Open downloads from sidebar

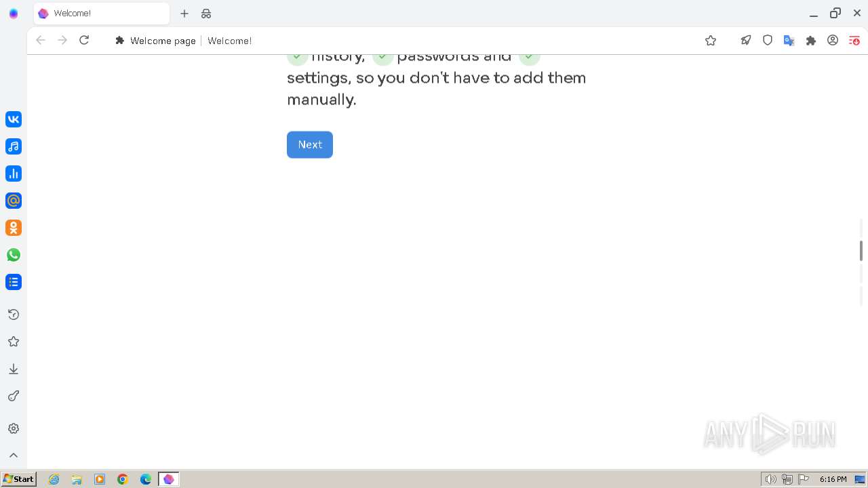(14, 369)
